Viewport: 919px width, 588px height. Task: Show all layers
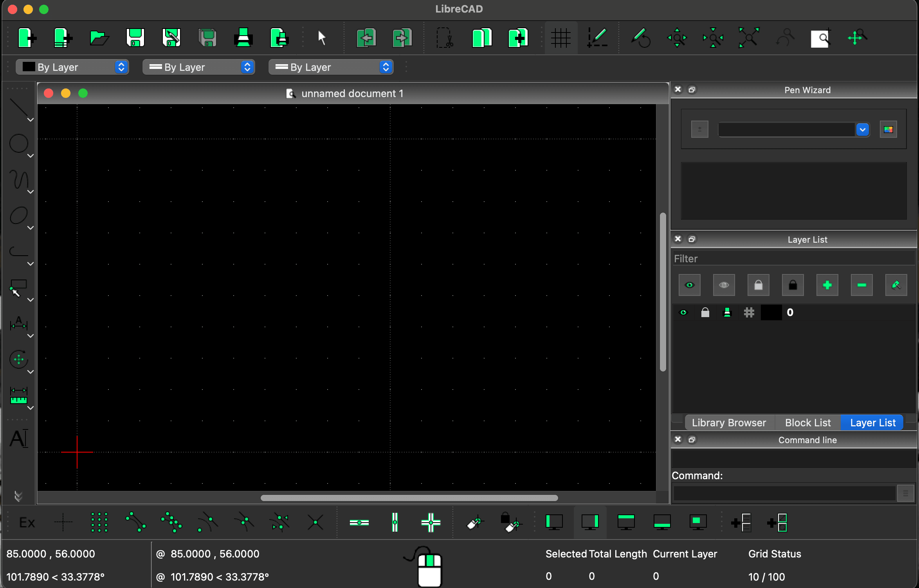[690, 285]
